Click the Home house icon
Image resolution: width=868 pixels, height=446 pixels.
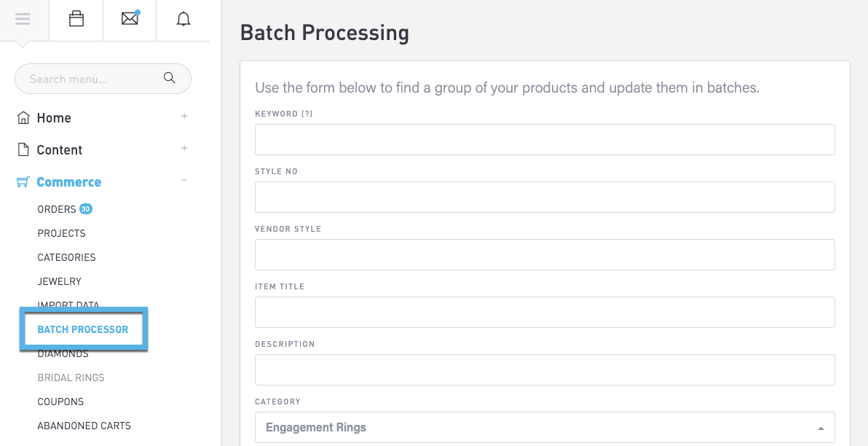coord(23,118)
